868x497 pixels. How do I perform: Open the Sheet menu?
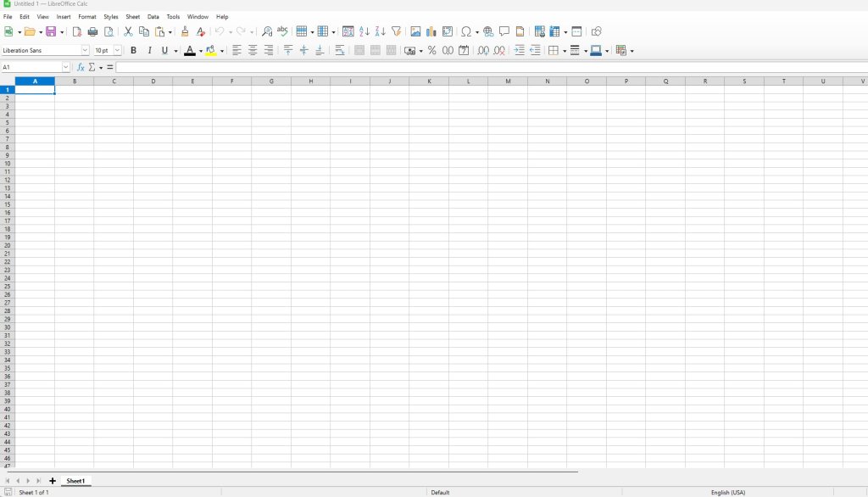pos(133,17)
